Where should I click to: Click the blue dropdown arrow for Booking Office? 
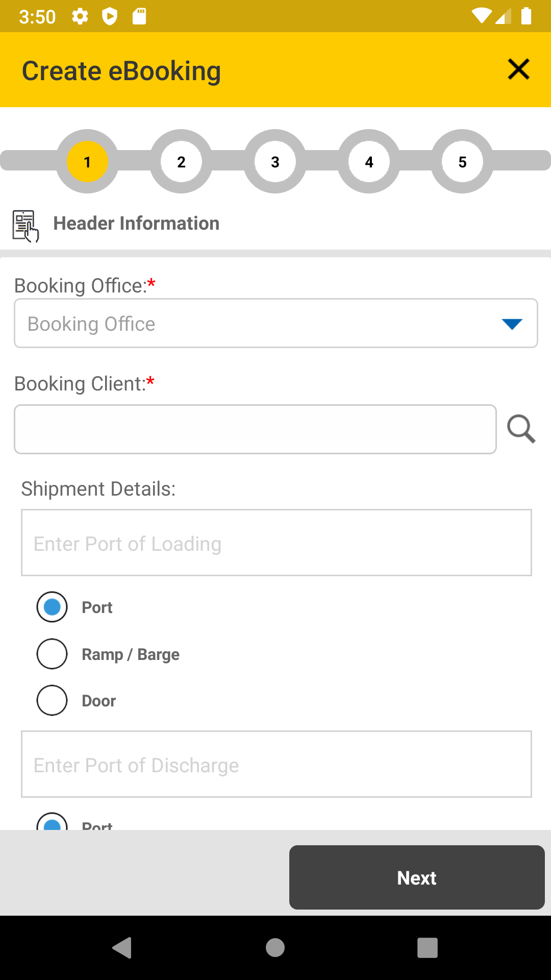(512, 324)
